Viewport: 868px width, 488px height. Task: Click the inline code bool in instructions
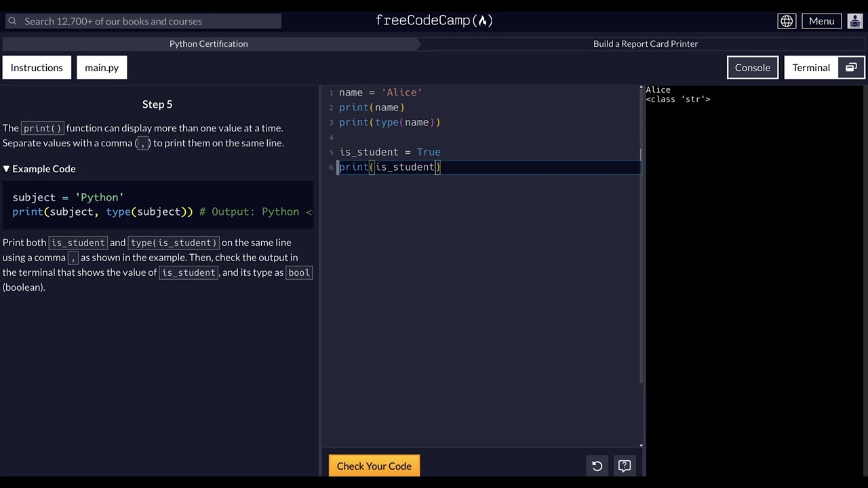299,272
